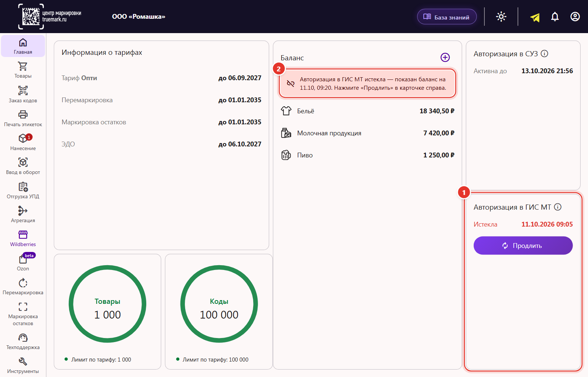Image resolution: width=588 pixels, height=377 pixels.
Task: Open user profile menu
Action: pyautogui.click(x=575, y=17)
